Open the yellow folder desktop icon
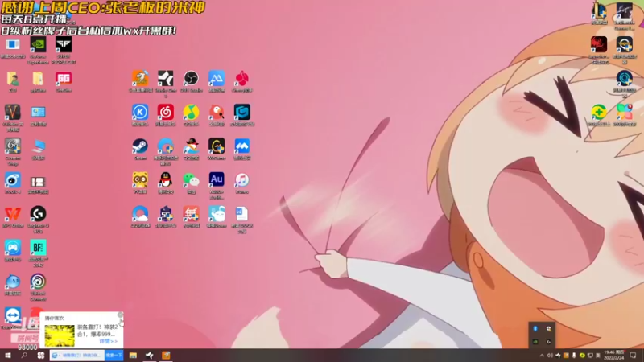 click(38, 78)
